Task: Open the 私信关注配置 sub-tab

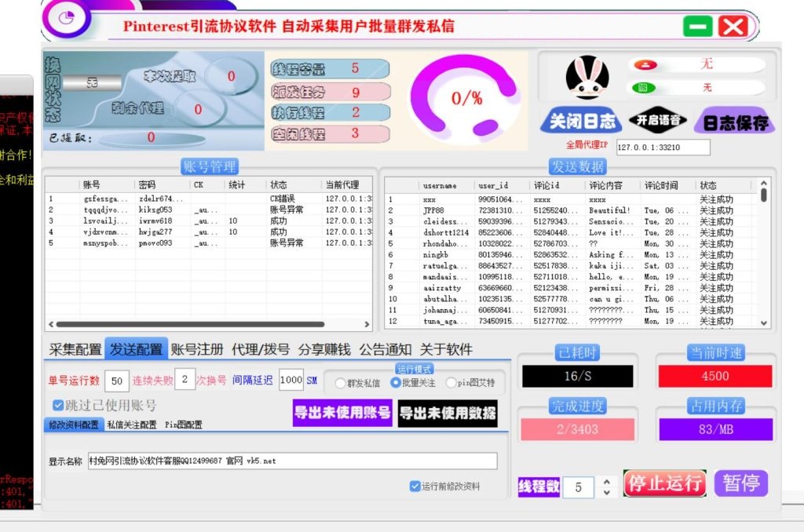Action: pos(132,425)
